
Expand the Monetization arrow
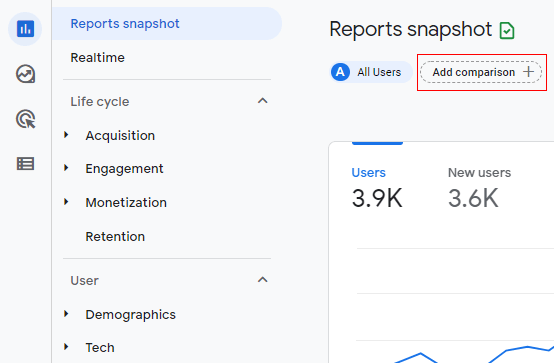(66, 202)
